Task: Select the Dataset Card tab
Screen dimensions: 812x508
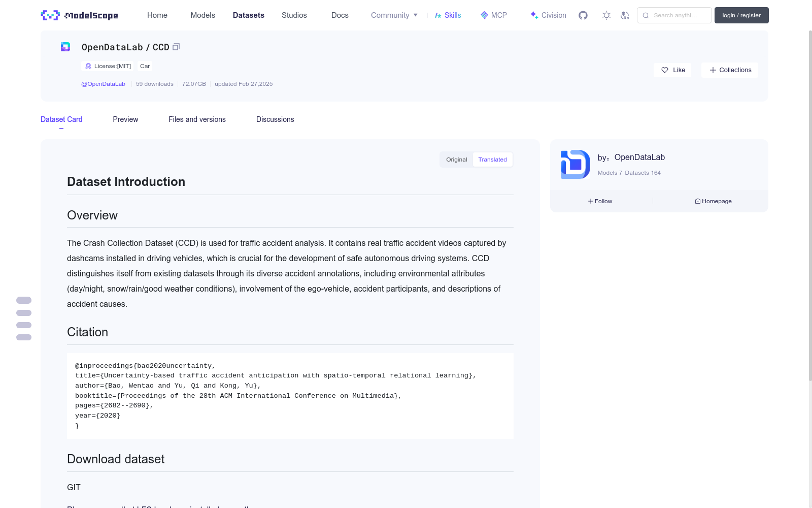Action: pos(61,119)
